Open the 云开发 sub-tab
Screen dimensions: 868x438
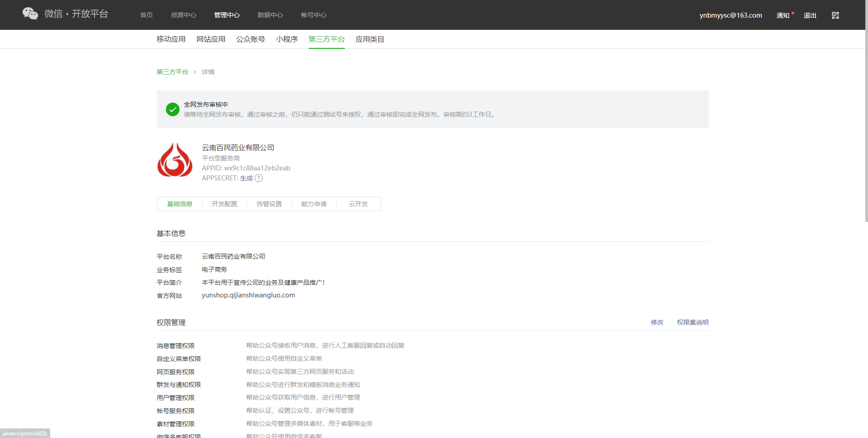(359, 204)
